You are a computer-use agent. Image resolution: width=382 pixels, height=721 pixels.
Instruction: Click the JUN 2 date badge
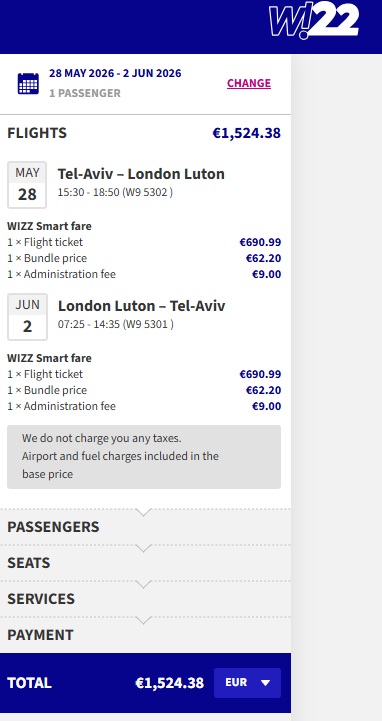click(x=27, y=317)
